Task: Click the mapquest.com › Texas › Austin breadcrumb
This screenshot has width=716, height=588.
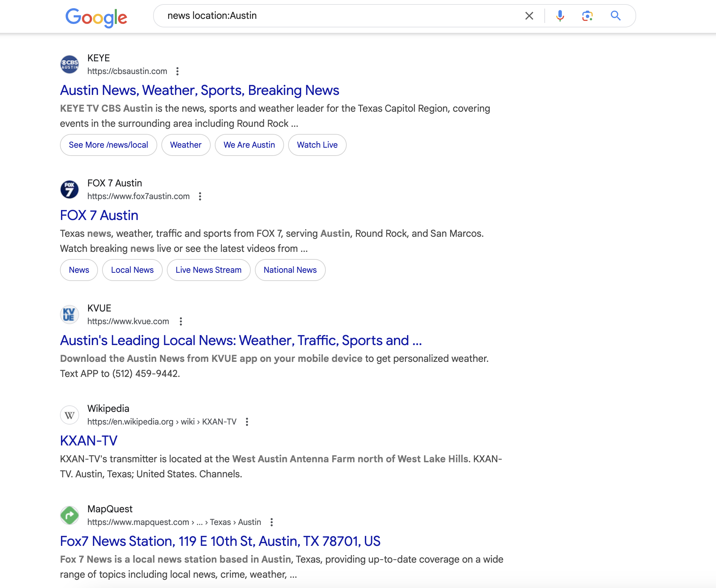Action: coord(174,522)
